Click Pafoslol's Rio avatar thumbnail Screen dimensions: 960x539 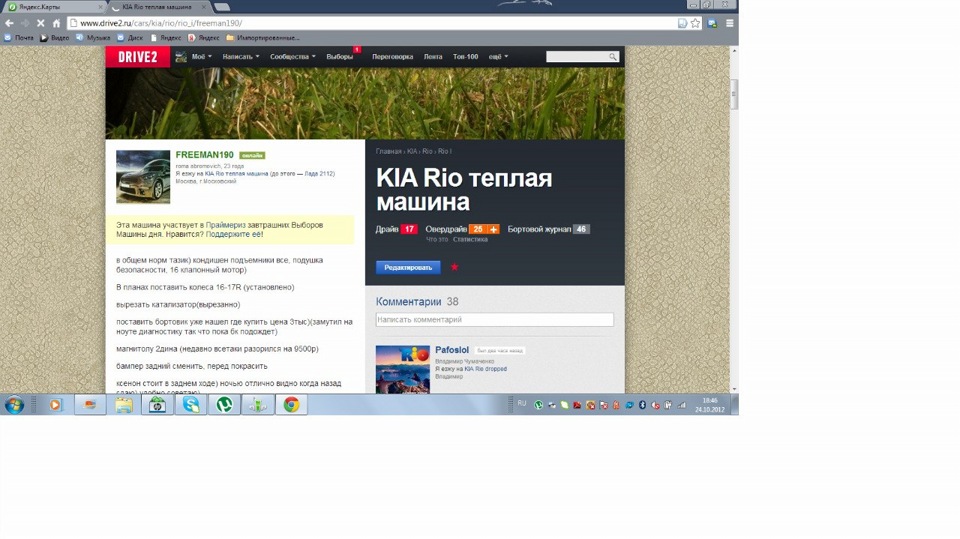[403, 369]
